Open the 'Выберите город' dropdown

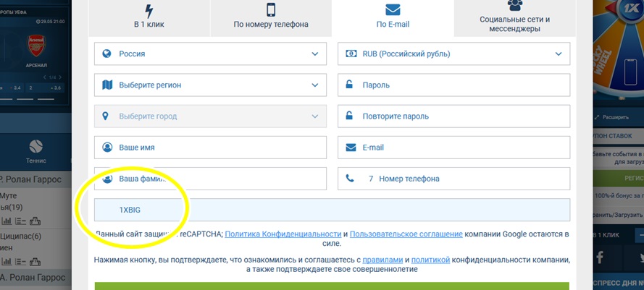click(x=210, y=116)
